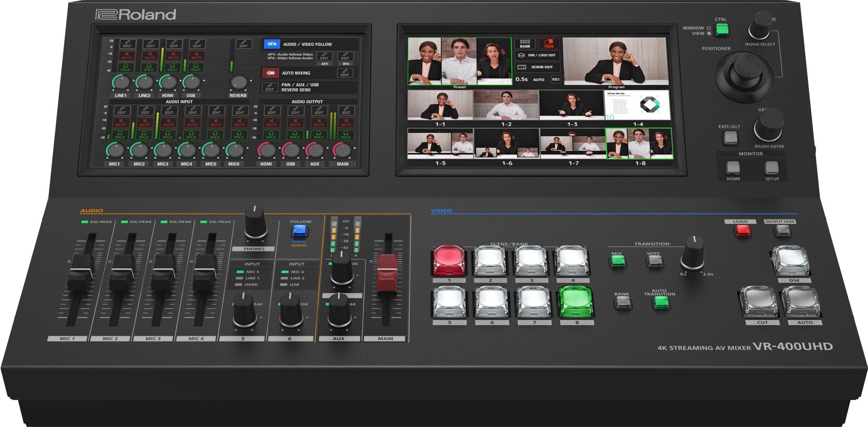The width and height of the screenshot is (868, 427).
Task: Click the PHONES volume knob
Action: click(256, 223)
